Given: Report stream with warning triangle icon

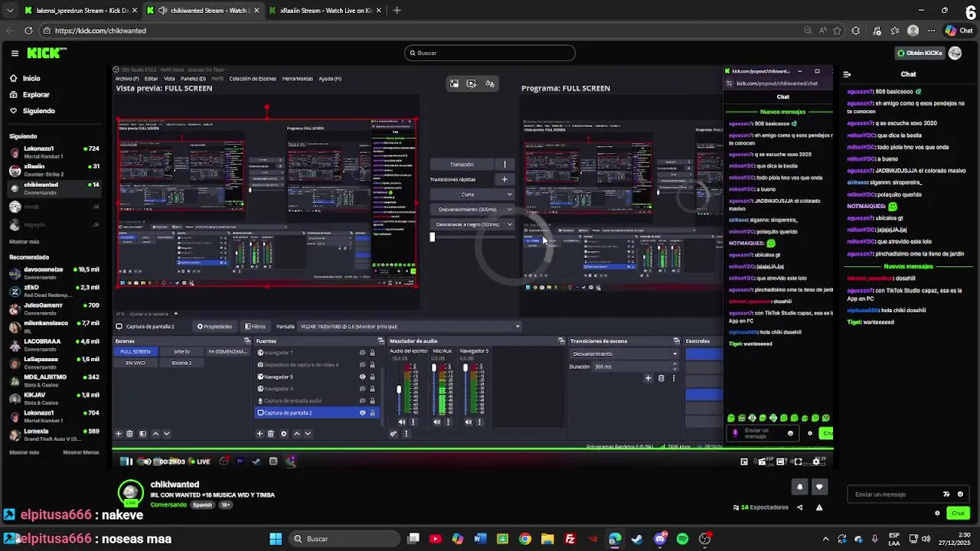Looking at the screenshot, I should pos(819,507).
